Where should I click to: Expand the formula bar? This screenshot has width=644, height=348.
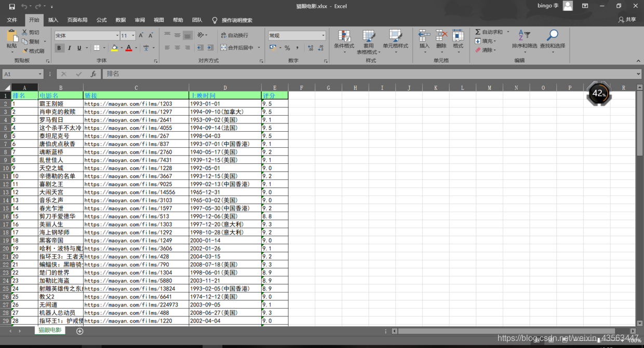(638, 74)
